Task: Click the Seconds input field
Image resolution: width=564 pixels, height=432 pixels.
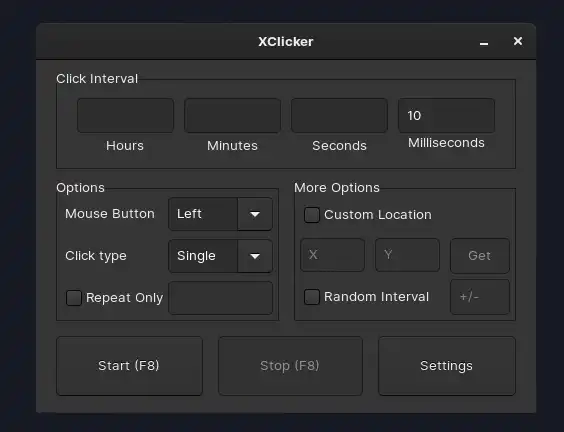Action: point(339,115)
